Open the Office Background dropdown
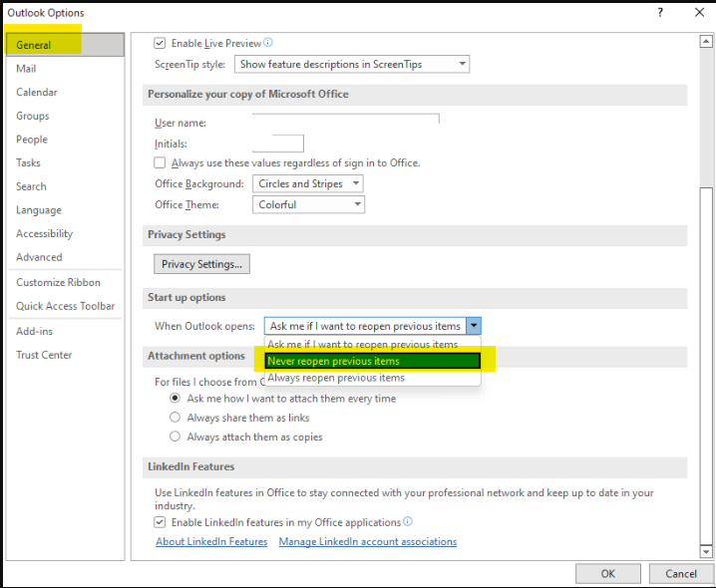716x588 pixels. [x=308, y=184]
